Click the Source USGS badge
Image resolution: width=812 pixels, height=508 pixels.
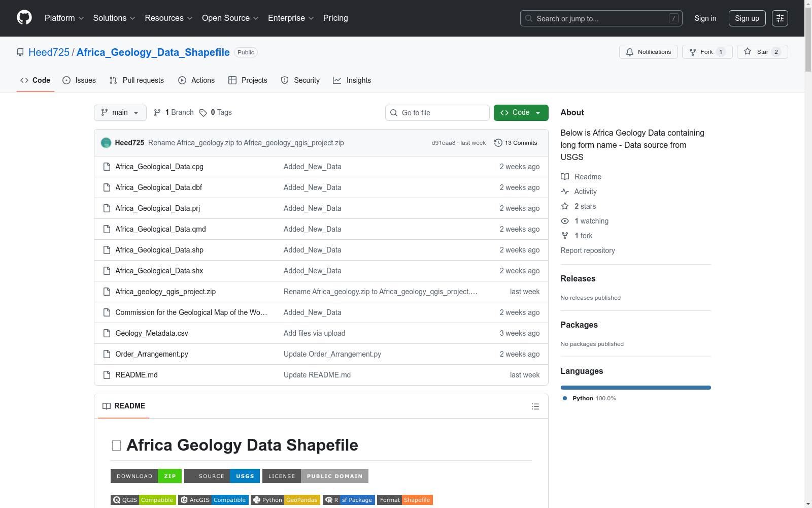tap(222, 476)
